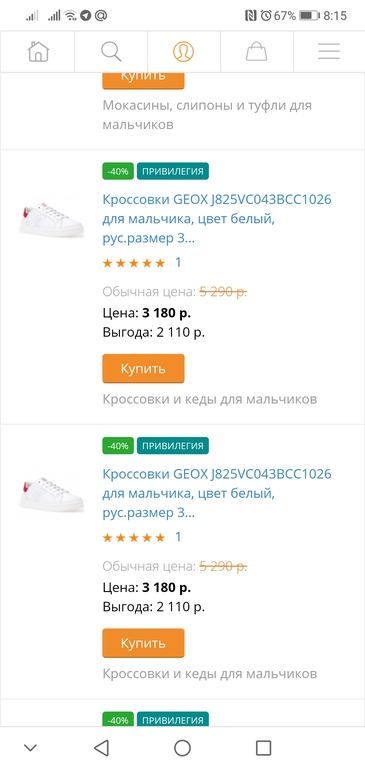Tap the Android back triangle button
This screenshot has height=770, width=365.
coord(101,748)
